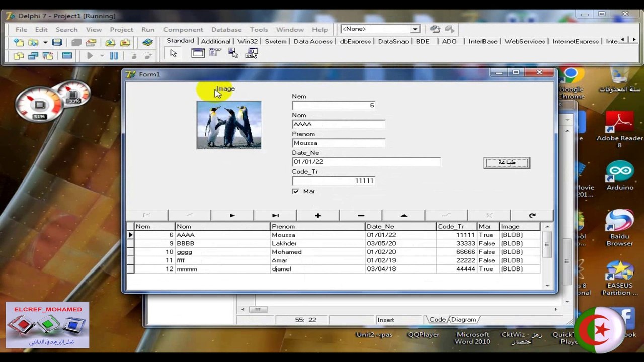Image resolution: width=644 pixels, height=362 pixels.
Task: Switch to the Additional palette tab
Action: tap(216, 42)
